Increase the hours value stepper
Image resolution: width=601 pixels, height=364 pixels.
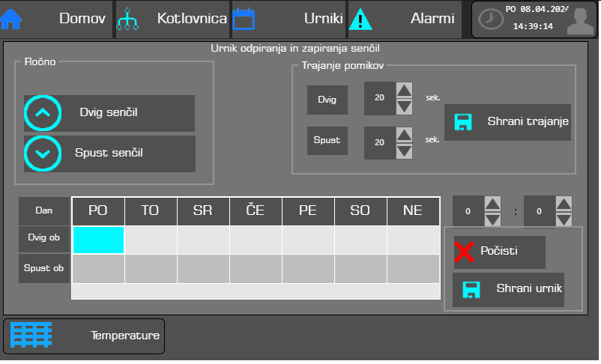492,204
